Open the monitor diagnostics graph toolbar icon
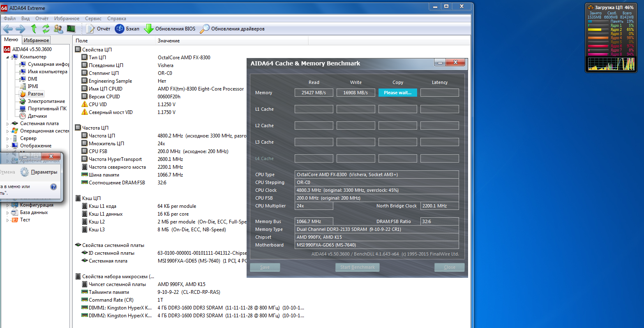The image size is (644, 328). [71, 29]
